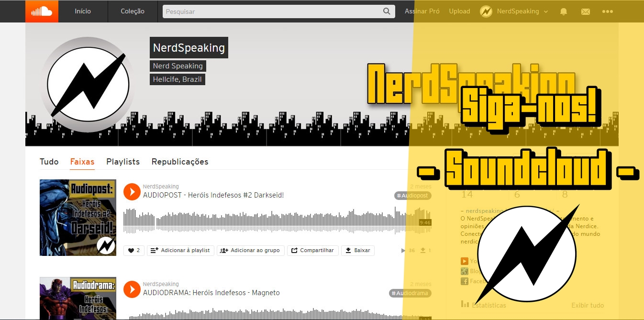
Task: Open the Upload link
Action: pyautogui.click(x=459, y=11)
